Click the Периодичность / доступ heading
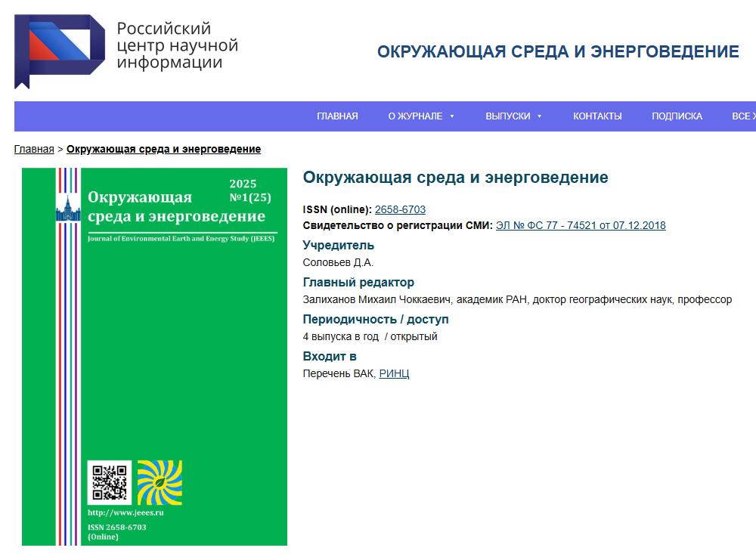Image resolution: width=756 pixels, height=554 pixels. tap(376, 319)
